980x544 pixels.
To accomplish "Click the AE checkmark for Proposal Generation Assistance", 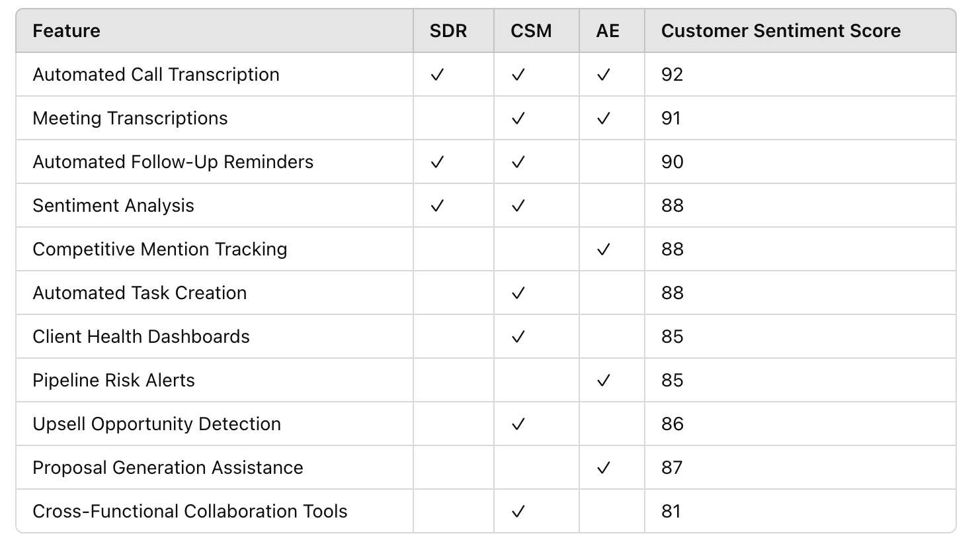I will pyautogui.click(x=603, y=468).
